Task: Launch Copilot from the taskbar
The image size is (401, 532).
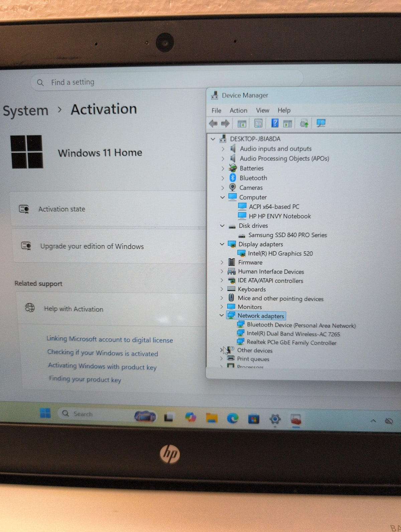Action: pos(190,417)
